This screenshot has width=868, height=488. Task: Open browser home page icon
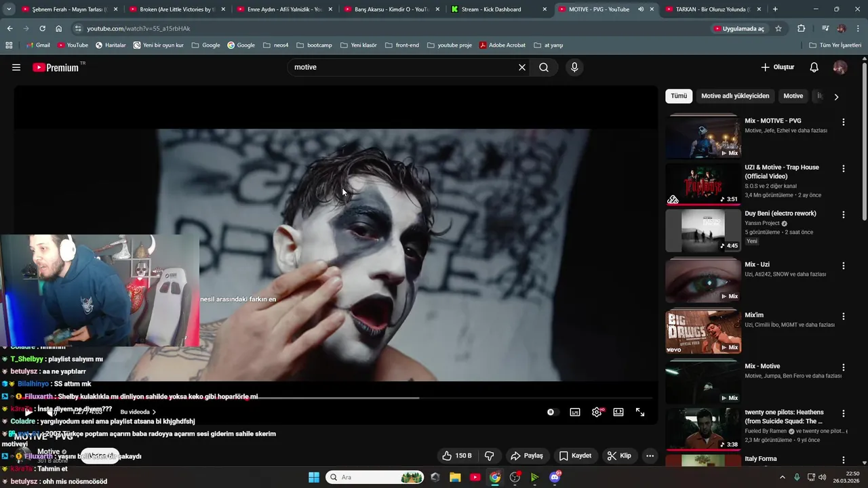click(58, 28)
